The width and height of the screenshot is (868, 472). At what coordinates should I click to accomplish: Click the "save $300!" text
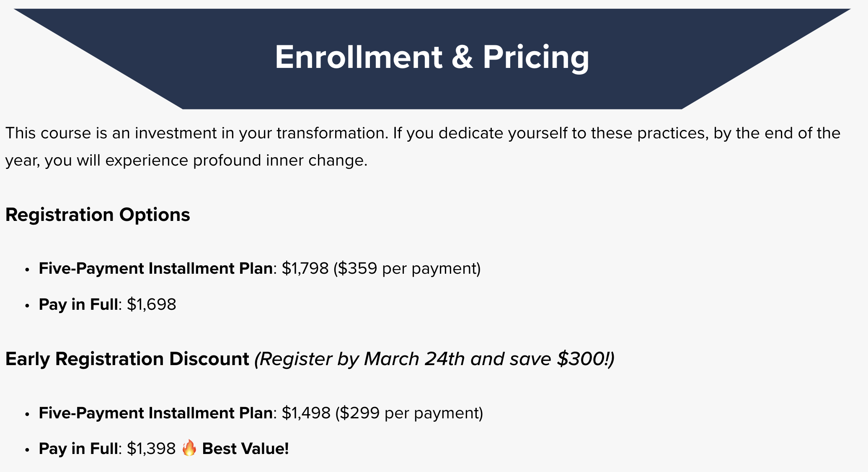pos(562,359)
